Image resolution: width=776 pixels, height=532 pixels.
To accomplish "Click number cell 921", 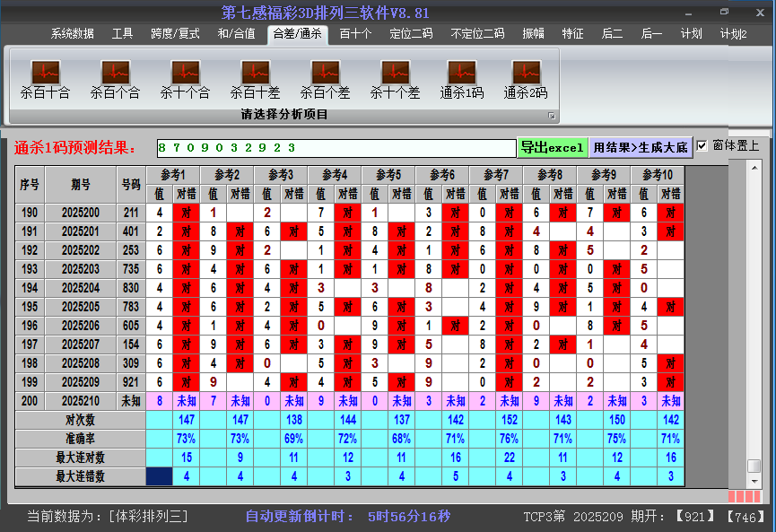I will coord(131,382).
